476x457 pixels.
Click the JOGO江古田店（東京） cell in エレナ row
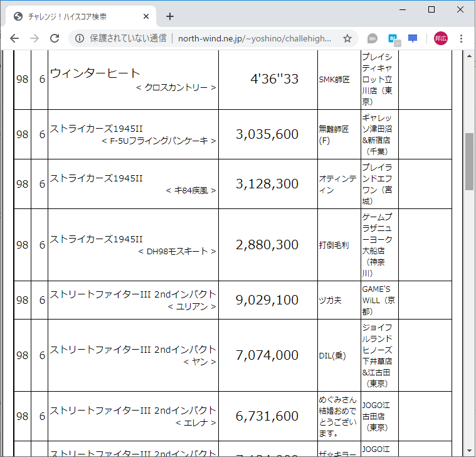[x=379, y=416]
